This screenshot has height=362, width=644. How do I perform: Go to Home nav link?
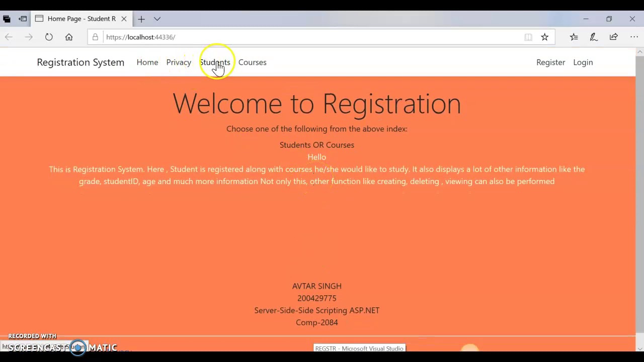(147, 62)
